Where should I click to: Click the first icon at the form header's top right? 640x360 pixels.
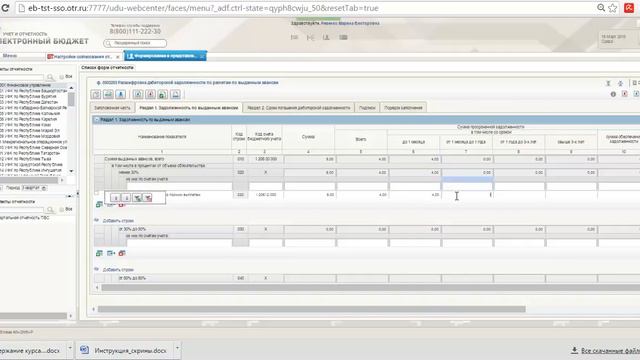click(x=608, y=83)
